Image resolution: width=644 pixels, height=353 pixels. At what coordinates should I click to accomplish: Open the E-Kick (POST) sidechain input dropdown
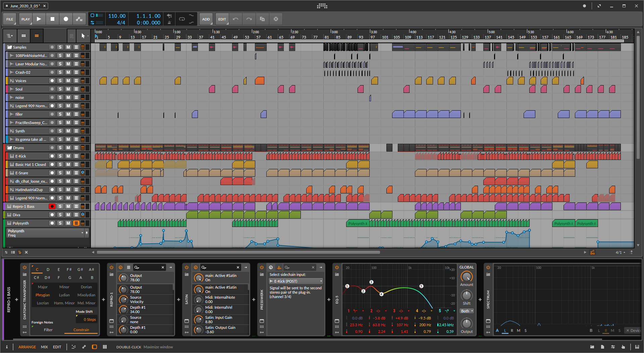coord(296,281)
